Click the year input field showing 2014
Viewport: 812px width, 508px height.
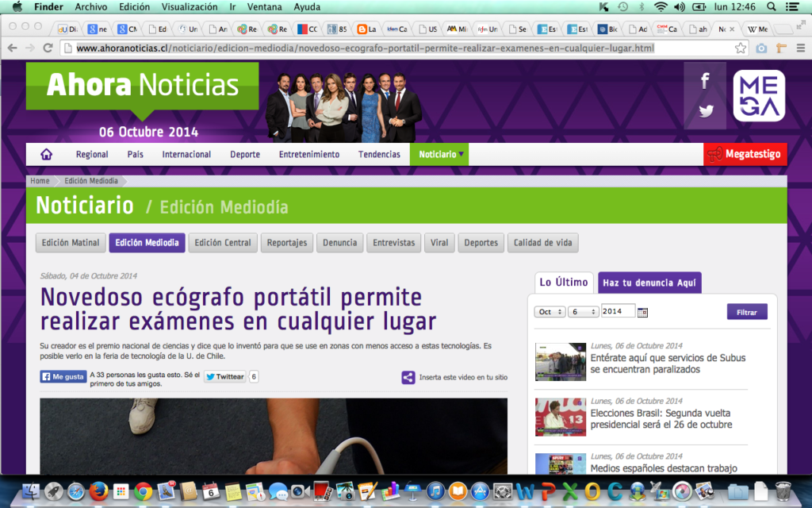point(618,311)
